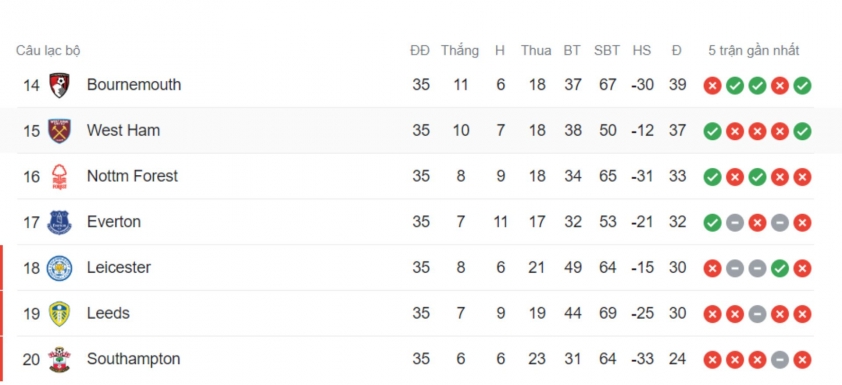Open the Southampton team name link
This screenshot has height=385, width=842.
click(x=133, y=359)
